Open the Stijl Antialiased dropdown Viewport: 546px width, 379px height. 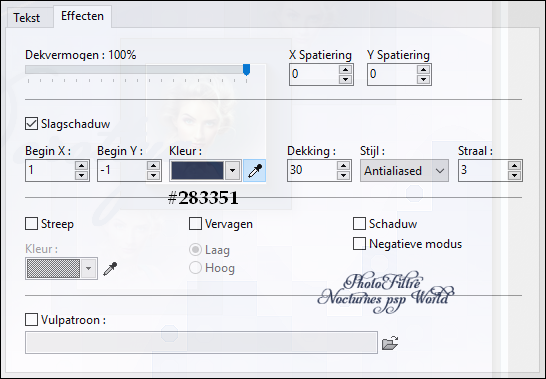tap(404, 171)
